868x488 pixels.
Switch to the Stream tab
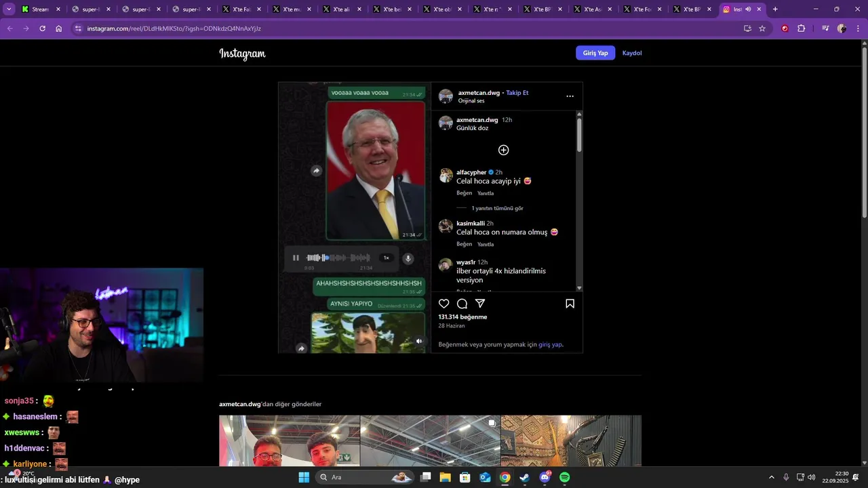pos(41,9)
